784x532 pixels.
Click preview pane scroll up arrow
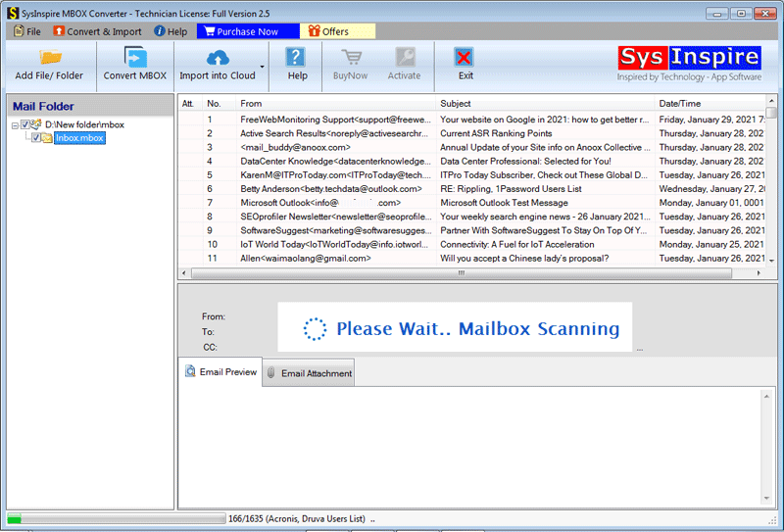766,396
